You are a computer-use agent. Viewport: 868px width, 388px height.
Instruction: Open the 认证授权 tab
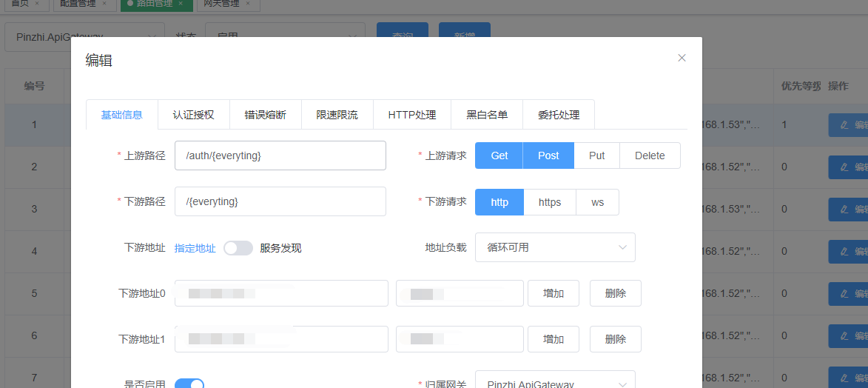[x=193, y=115]
